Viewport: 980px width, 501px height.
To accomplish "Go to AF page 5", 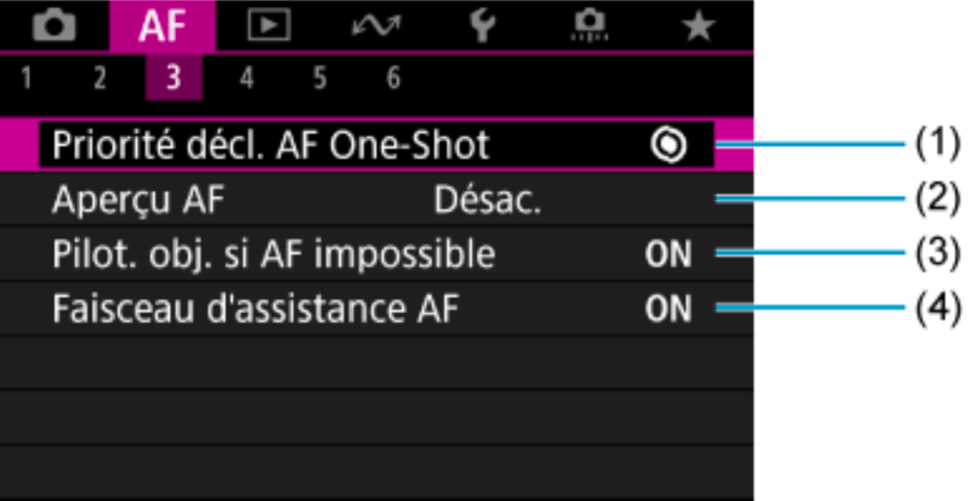I will tap(319, 80).
